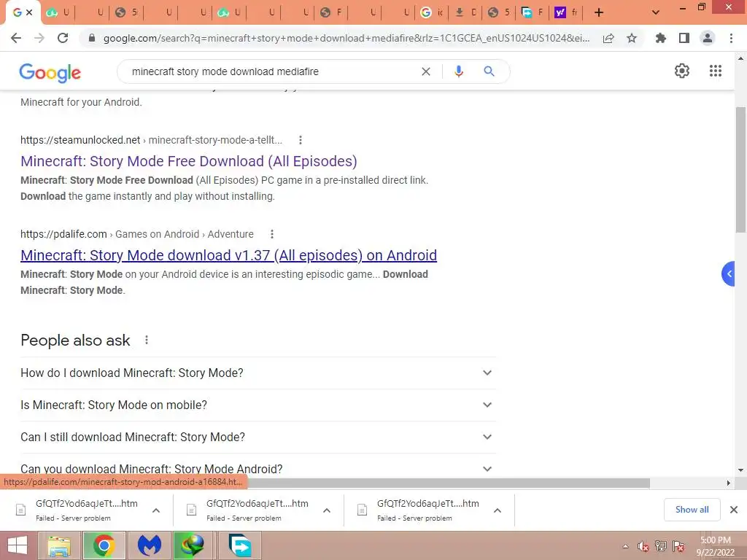Open the Chrome extensions puzzle menu
The width and height of the screenshot is (747, 560).
coord(660,38)
